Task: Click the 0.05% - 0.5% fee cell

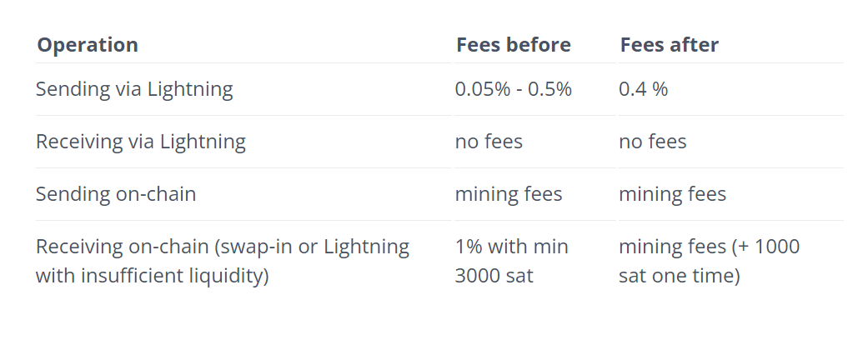Action: click(x=513, y=89)
